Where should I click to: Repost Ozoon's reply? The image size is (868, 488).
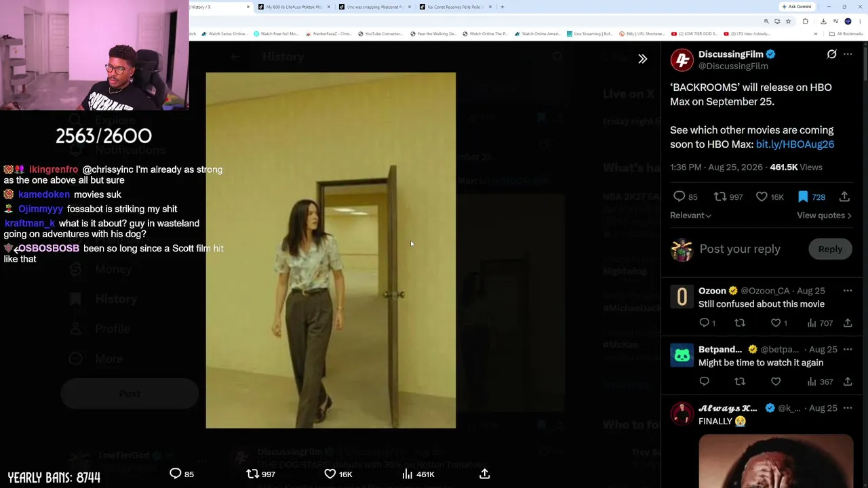coord(740,323)
